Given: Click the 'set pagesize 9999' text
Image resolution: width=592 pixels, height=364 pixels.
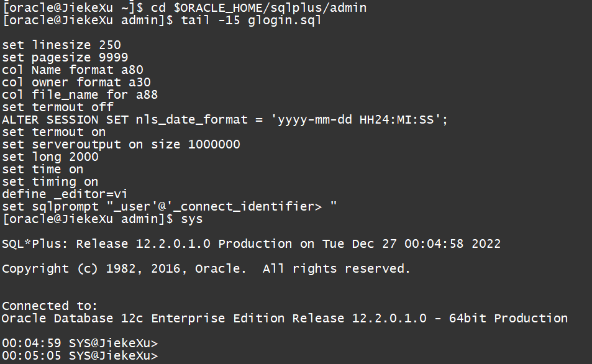Looking at the screenshot, I should 65,58.
